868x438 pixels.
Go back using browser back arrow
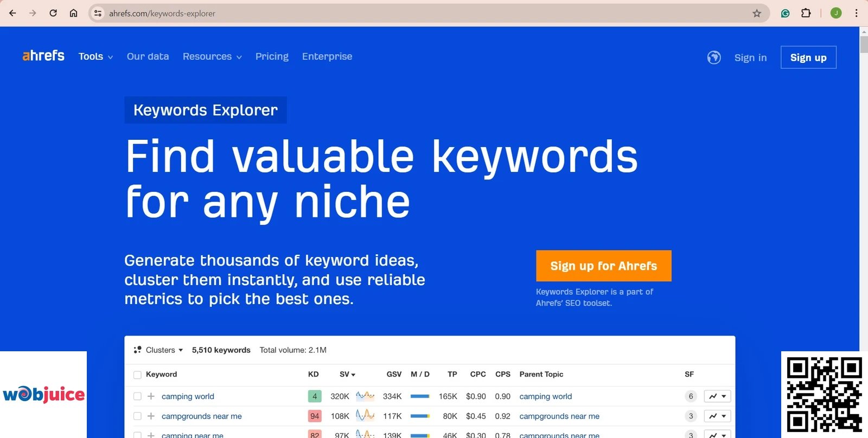tap(12, 13)
